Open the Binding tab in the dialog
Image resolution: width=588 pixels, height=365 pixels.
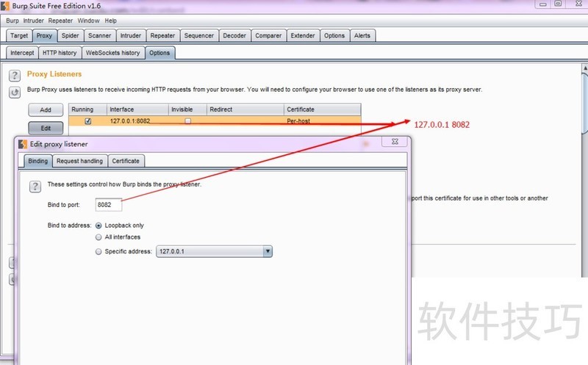tap(38, 161)
